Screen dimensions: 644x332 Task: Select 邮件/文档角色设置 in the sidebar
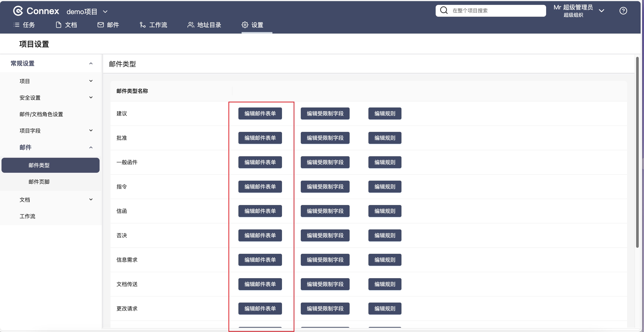point(41,114)
